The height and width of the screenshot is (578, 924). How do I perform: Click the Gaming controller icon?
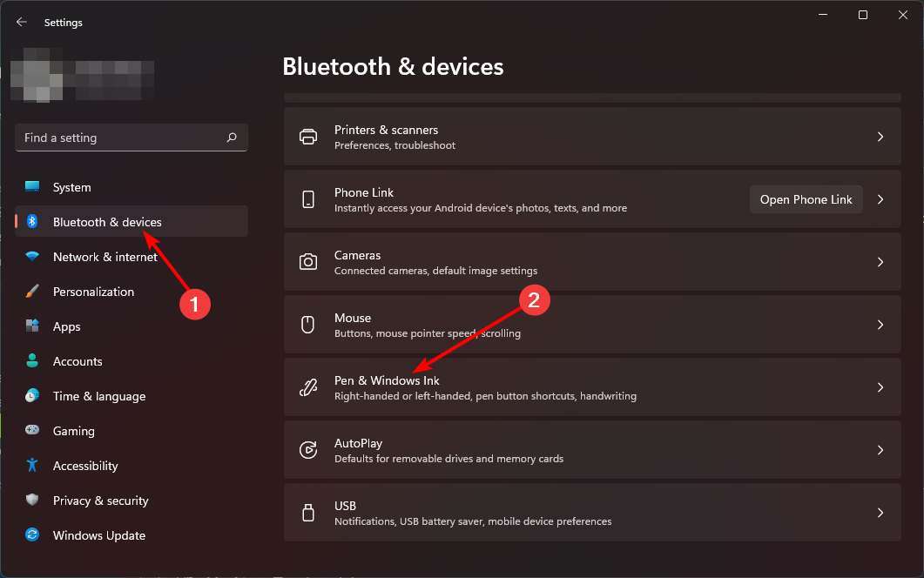32,431
